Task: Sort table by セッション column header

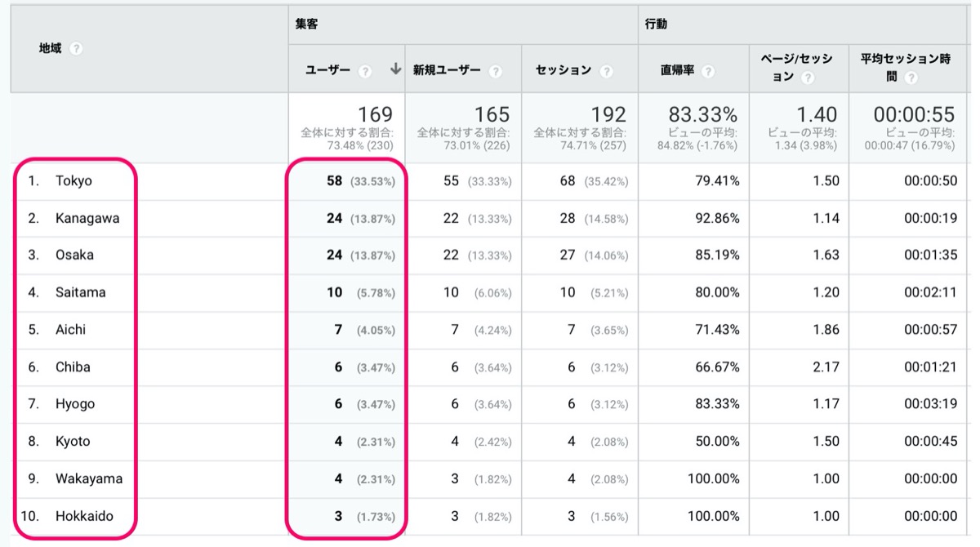Action: point(563,70)
